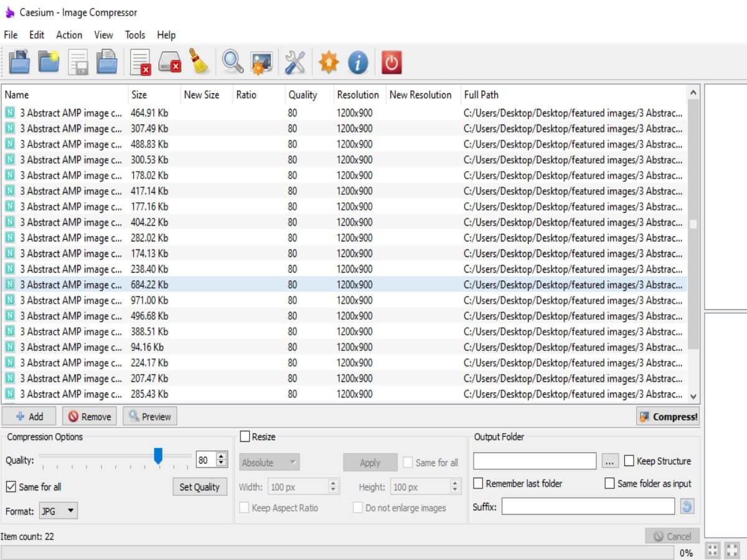
Task: Click the file icon of the 971.00 Kb row
Action: 10,300
